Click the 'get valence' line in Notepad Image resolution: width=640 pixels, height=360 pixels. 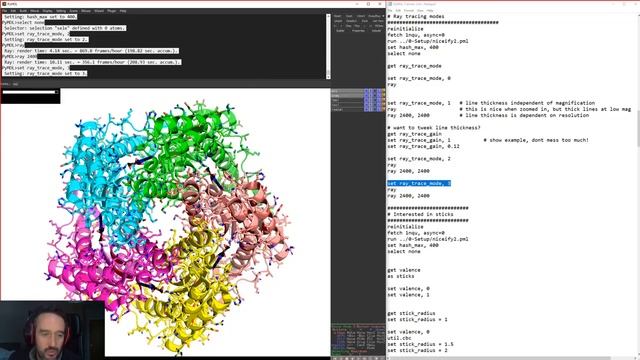(x=404, y=270)
